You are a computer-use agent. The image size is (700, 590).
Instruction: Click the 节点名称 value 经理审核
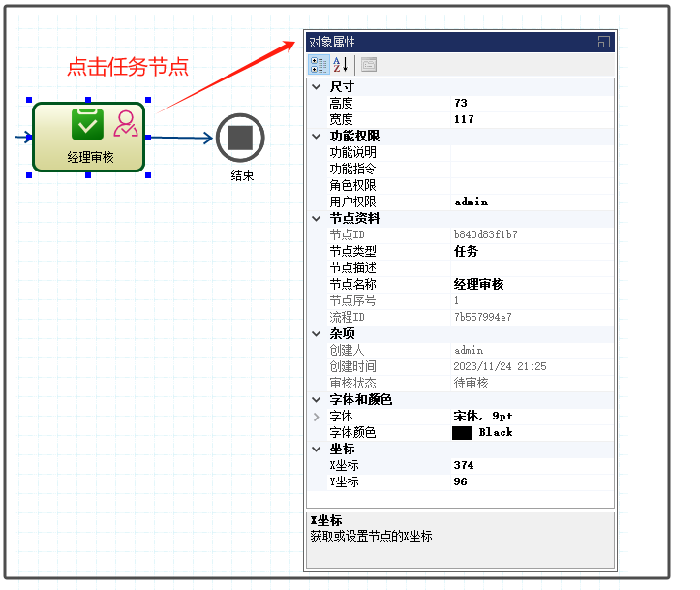(x=478, y=285)
